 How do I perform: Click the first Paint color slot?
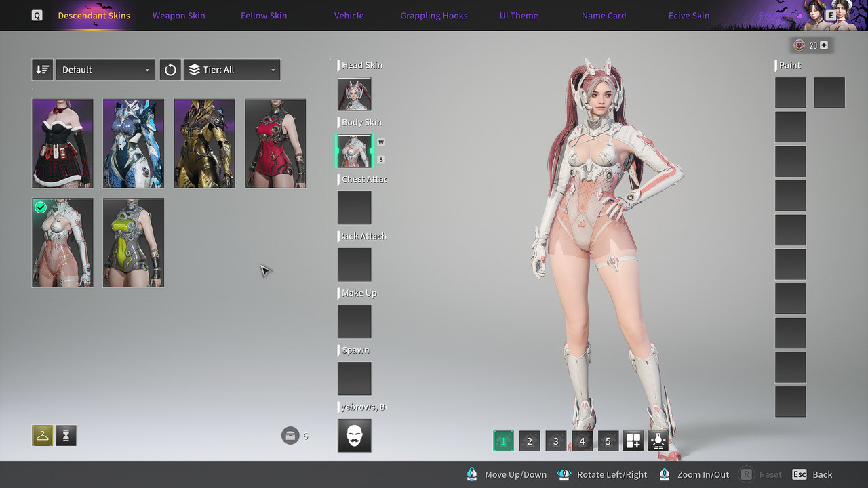pos(791,93)
